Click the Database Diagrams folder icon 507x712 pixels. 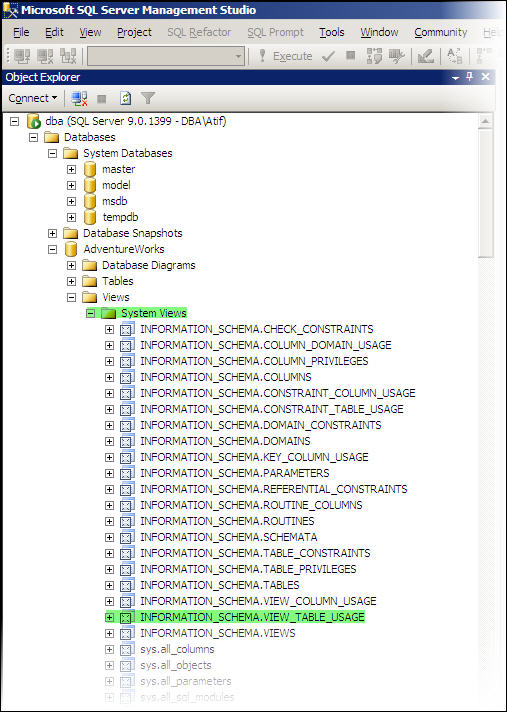pyautogui.click(x=90, y=265)
